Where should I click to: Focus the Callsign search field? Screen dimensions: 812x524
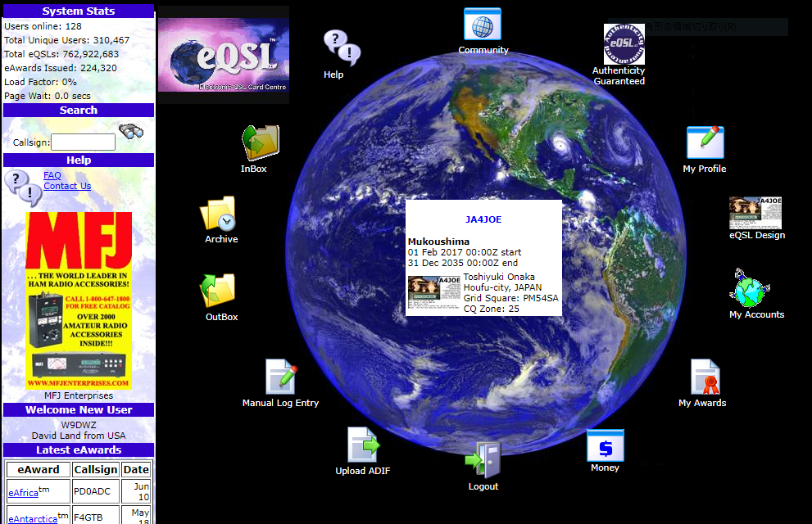[x=83, y=142]
